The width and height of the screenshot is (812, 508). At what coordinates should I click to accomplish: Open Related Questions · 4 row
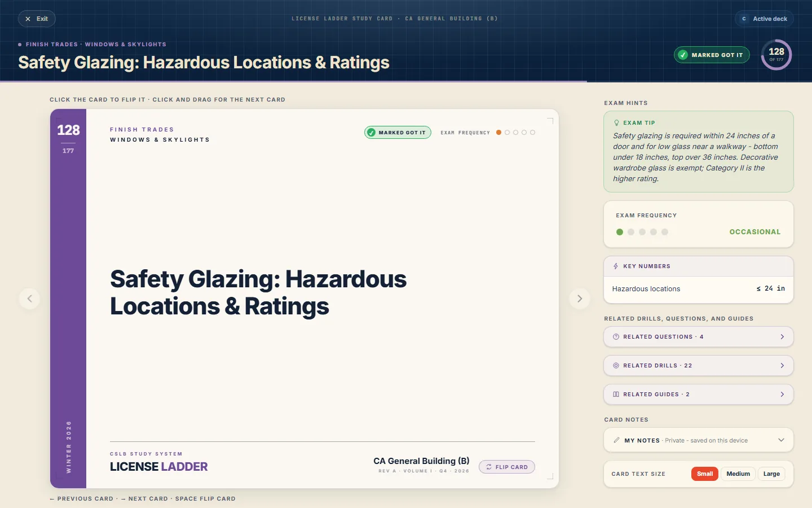point(699,337)
